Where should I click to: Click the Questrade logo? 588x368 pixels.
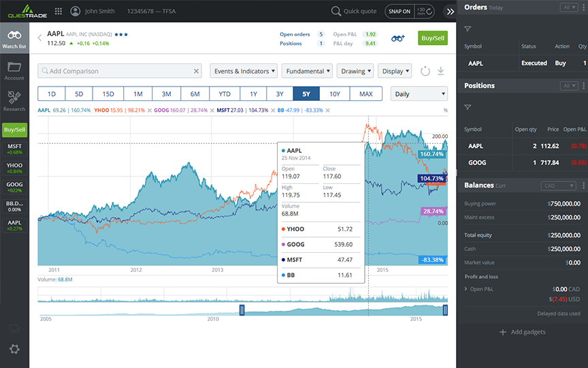point(27,12)
